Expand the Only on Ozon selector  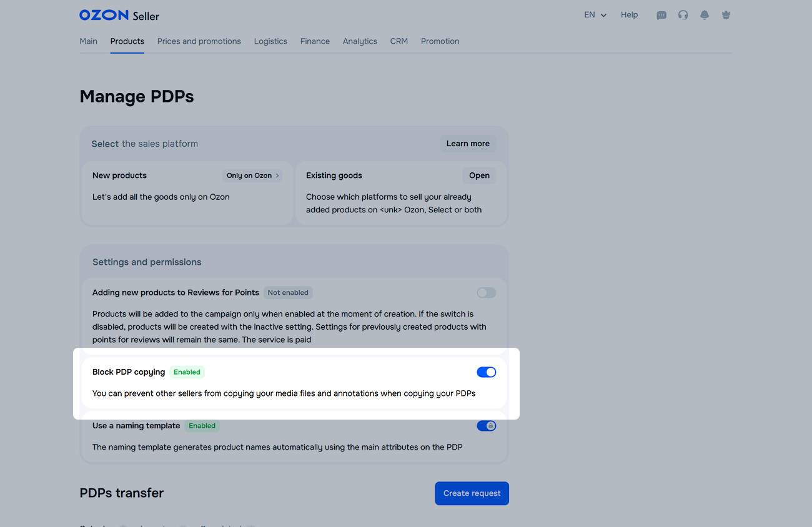click(x=252, y=175)
